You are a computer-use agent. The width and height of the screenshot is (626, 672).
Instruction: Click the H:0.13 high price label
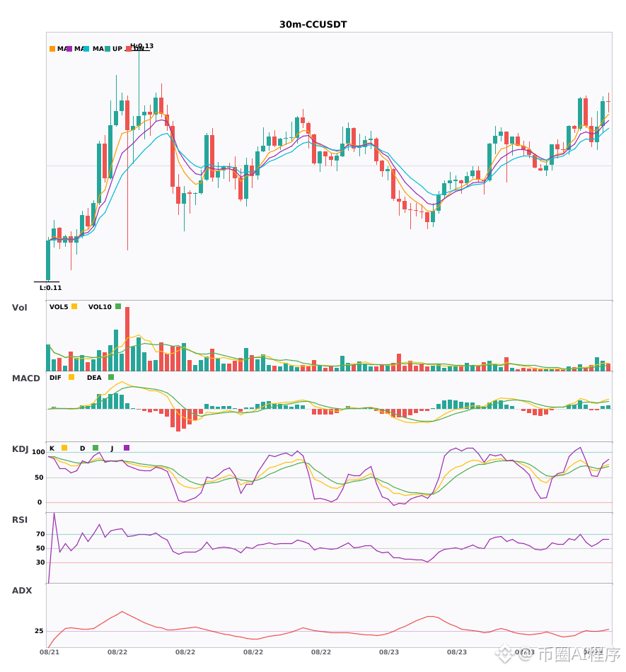coord(142,46)
